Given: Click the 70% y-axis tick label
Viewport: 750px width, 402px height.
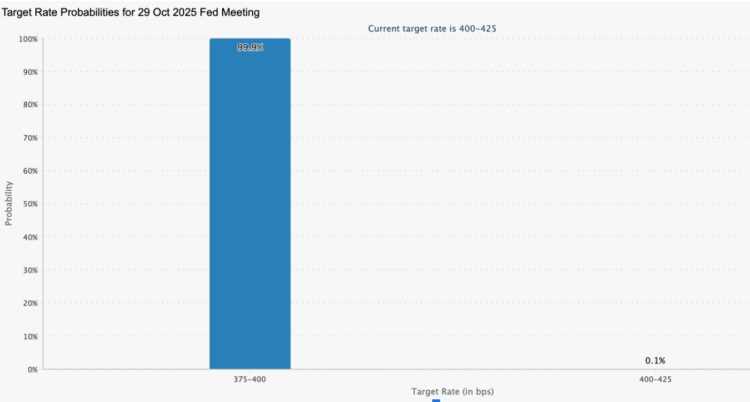Looking at the screenshot, I should coord(30,138).
